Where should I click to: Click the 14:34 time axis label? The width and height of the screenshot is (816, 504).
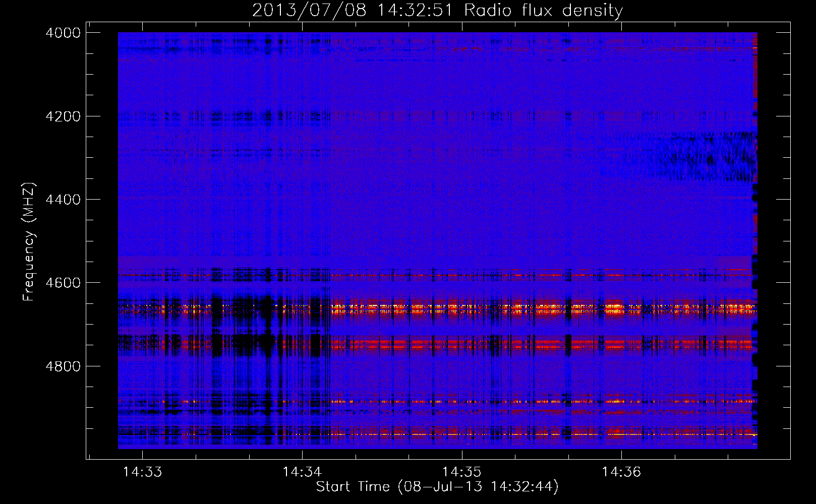tap(302, 472)
